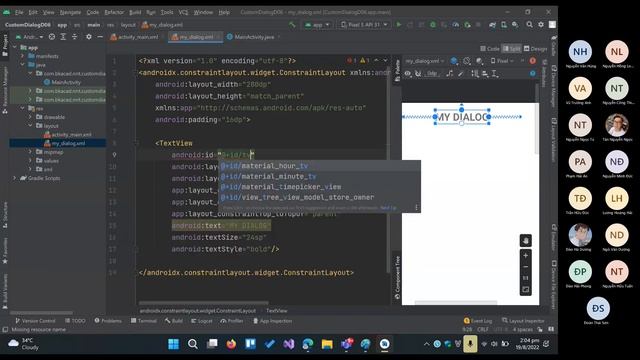This screenshot has height=360, width=640.
Task: Open the app run configuration dropdown
Action: tap(317, 25)
